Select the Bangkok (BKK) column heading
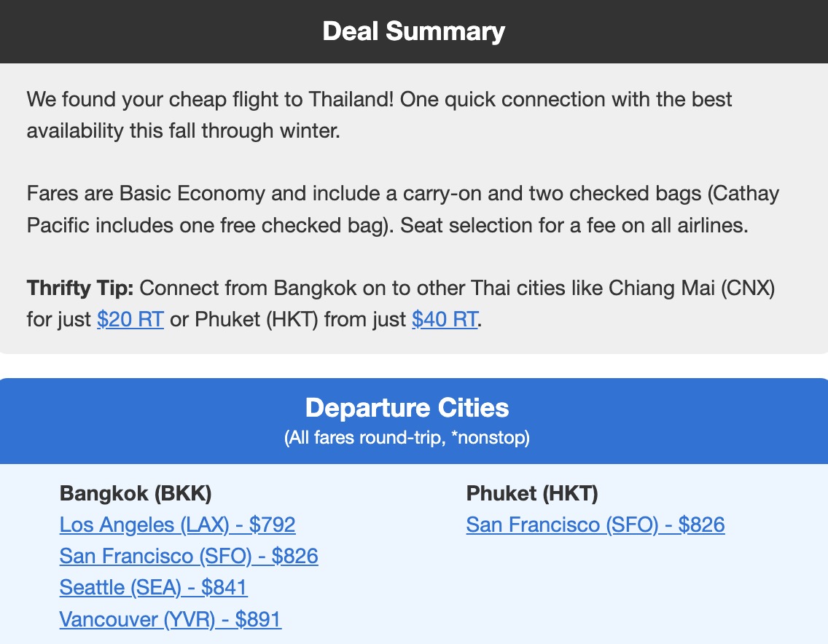 tap(135, 493)
